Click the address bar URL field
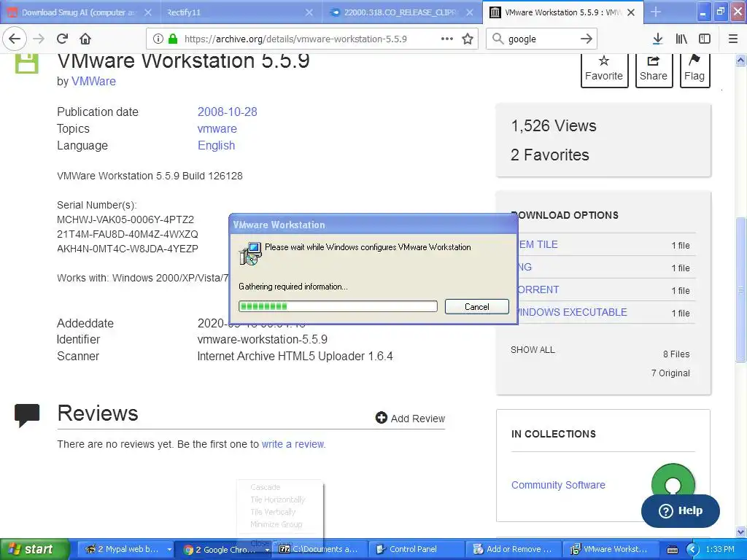 (x=295, y=39)
